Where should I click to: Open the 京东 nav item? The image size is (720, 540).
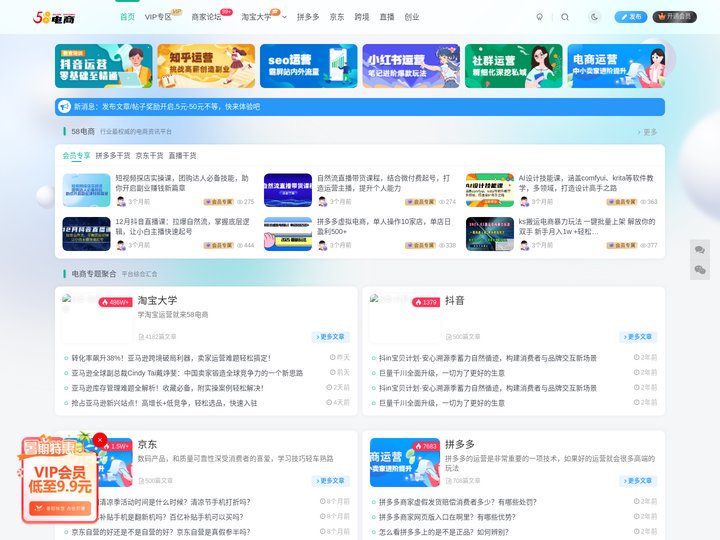coord(337,17)
